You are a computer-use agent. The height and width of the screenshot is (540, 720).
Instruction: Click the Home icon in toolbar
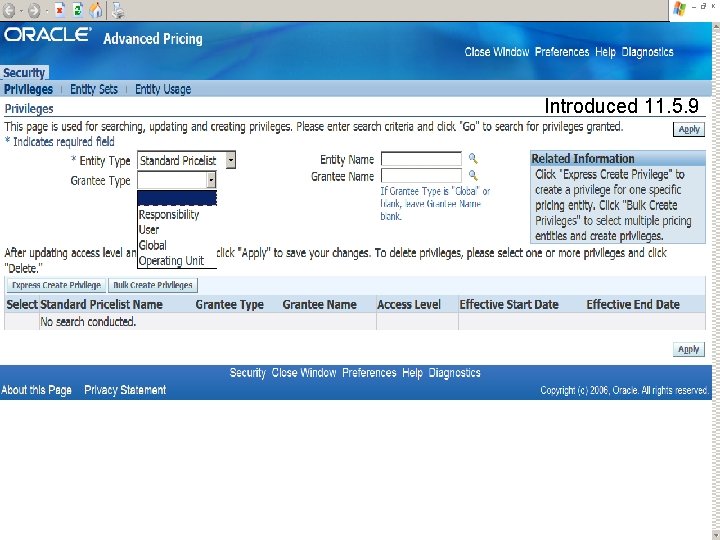(x=96, y=10)
